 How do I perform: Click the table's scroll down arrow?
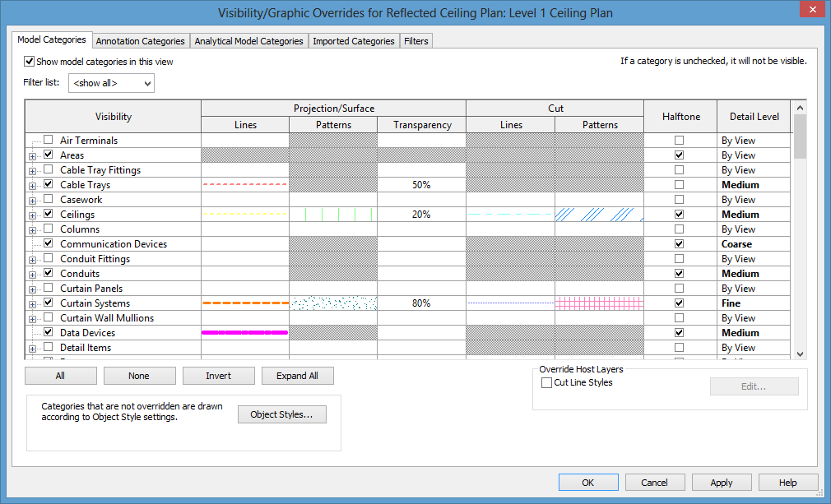800,354
